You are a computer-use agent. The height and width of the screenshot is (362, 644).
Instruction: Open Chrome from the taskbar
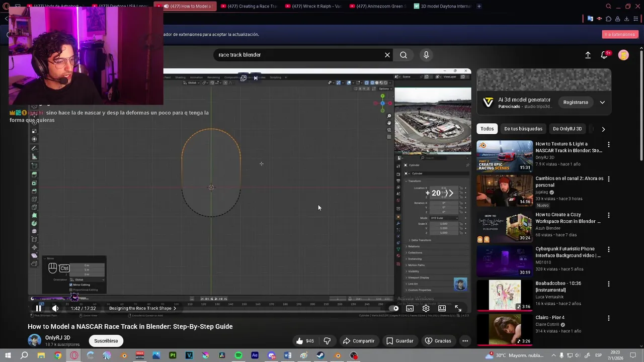click(x=58, y=355)
